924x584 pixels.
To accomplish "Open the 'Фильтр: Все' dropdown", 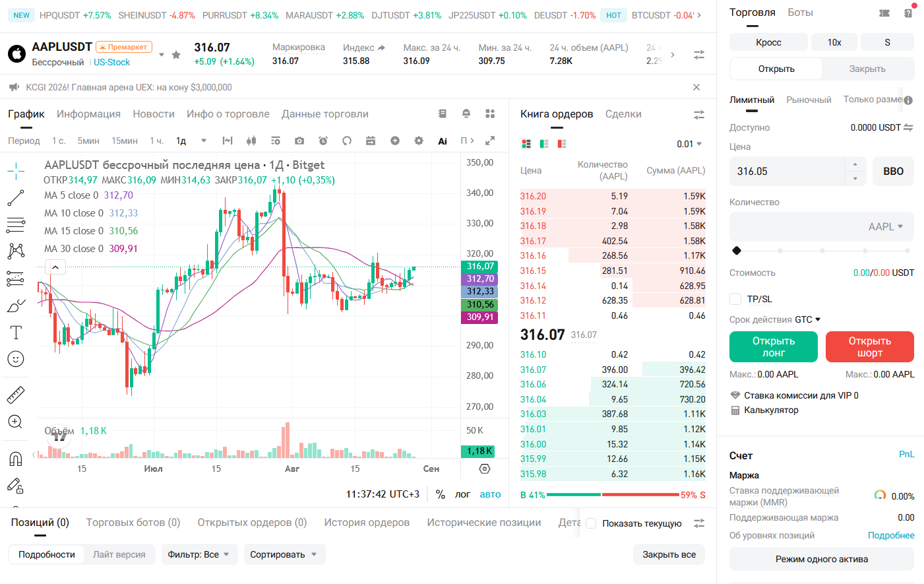I will point(199,554).
